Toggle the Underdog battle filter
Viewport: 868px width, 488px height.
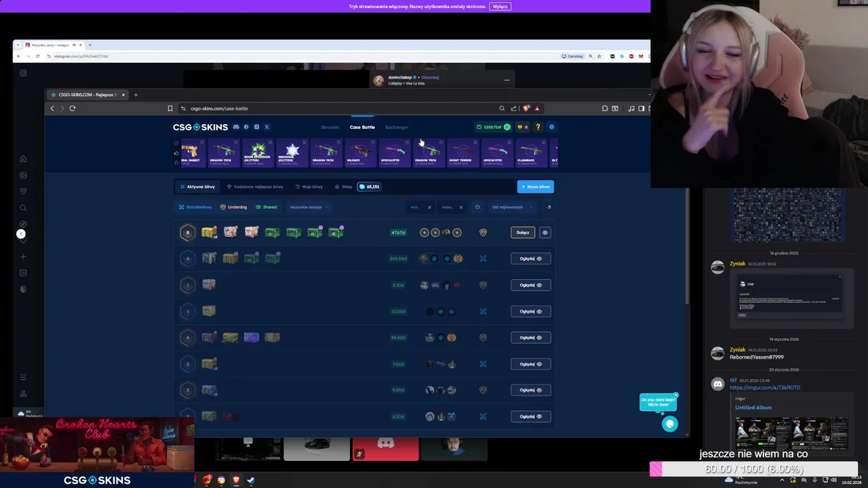tap(233, 207)
